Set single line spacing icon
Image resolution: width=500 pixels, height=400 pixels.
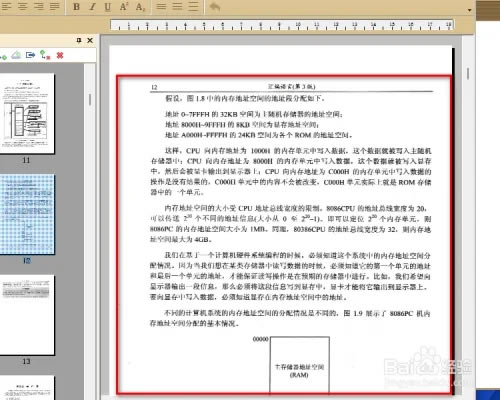coord(161,6)
